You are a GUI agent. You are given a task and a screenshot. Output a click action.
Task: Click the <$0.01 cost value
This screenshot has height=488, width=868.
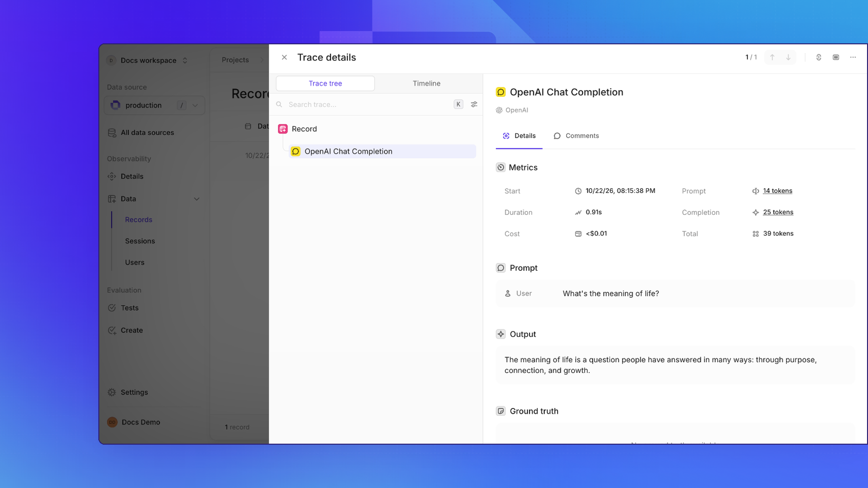point(596,234)
